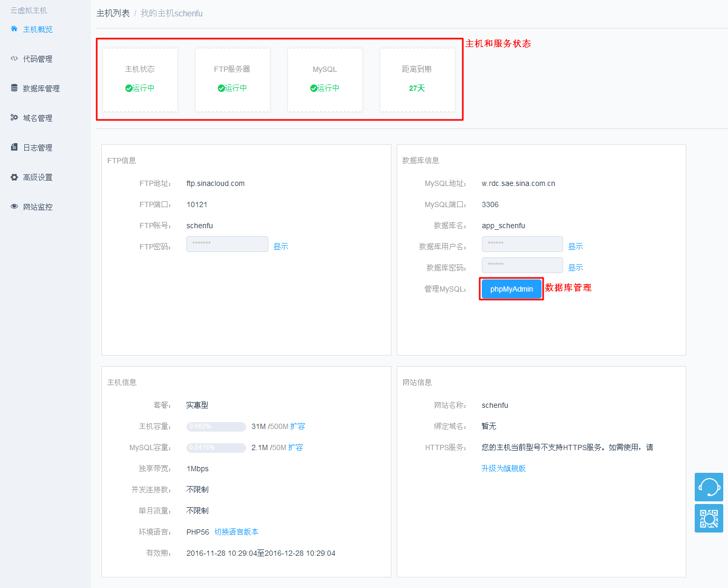Click FTP address ftp.sinacloud.com

[x=216, y=183]
